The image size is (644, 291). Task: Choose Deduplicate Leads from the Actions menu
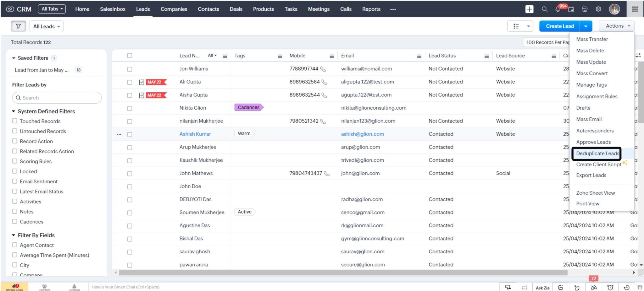pyautogui.click(x=597, y=154)
